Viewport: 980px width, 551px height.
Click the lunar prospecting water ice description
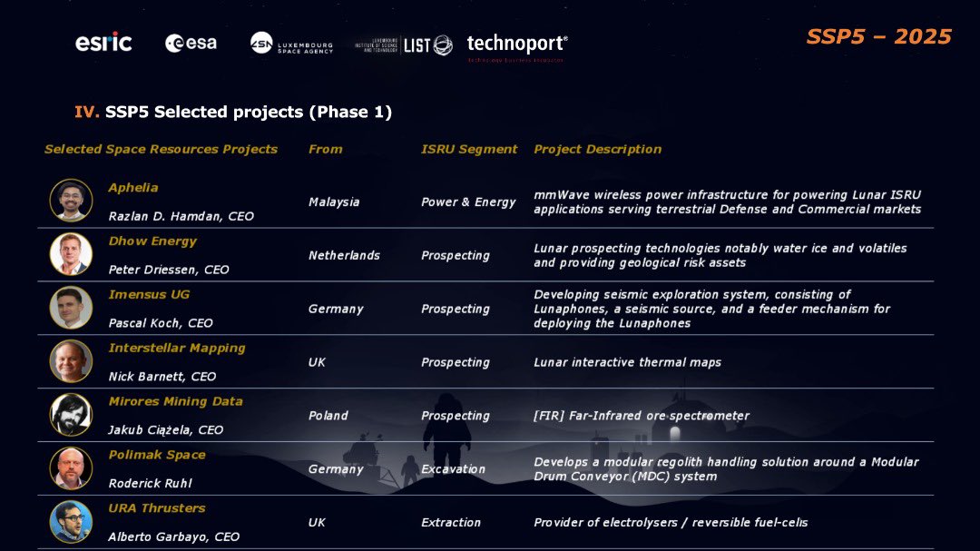tap(720, 255)
